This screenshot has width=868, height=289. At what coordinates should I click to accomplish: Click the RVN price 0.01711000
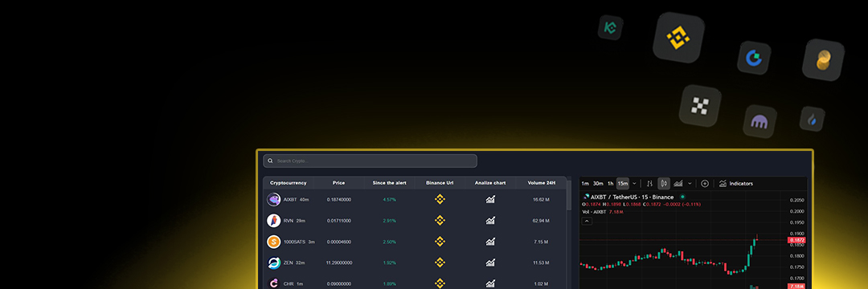coord(339,221)
